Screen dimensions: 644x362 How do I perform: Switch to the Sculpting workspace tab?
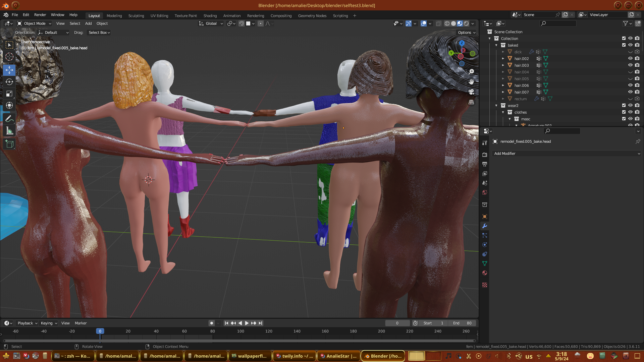point(136,16)
